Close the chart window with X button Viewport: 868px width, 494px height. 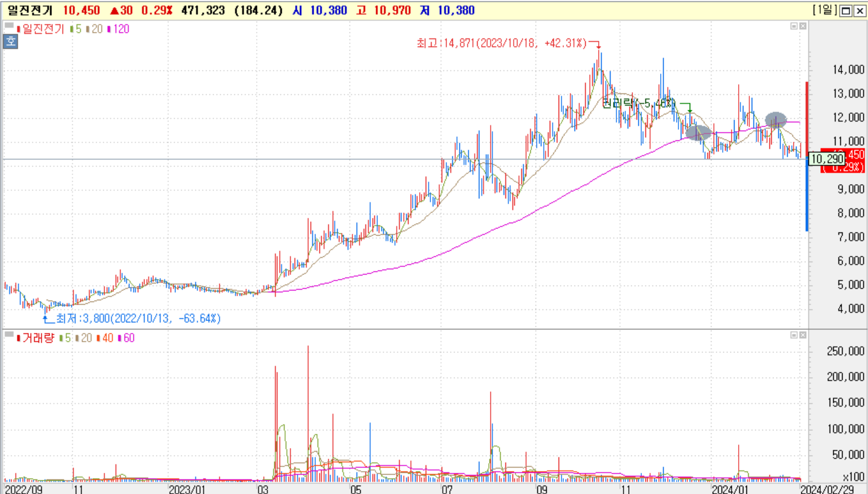coord(860,11)
